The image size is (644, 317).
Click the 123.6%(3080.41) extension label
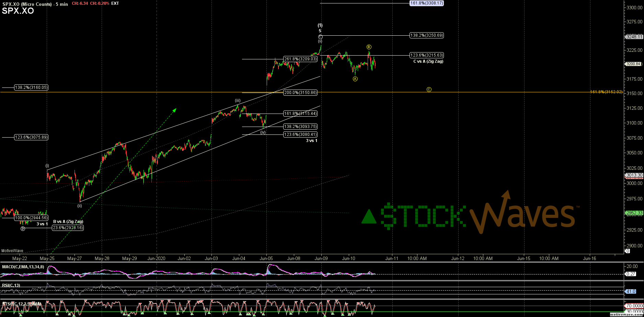click(300, 135)
